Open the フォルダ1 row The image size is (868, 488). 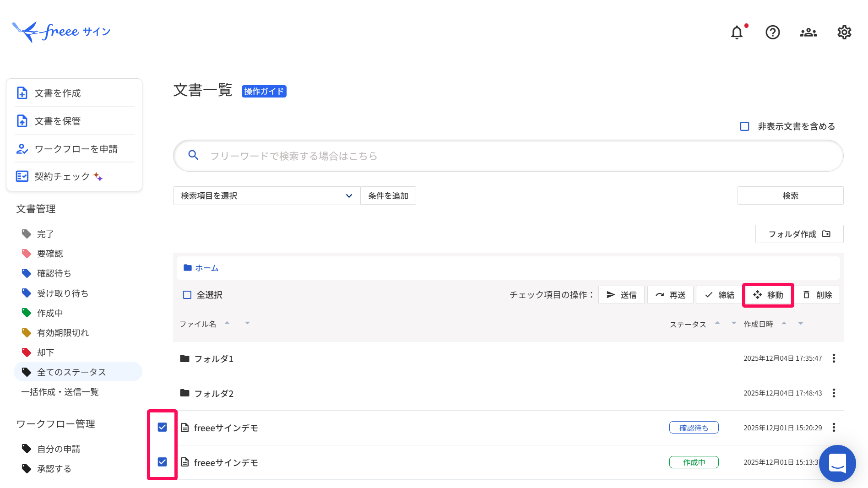[508, 358]
